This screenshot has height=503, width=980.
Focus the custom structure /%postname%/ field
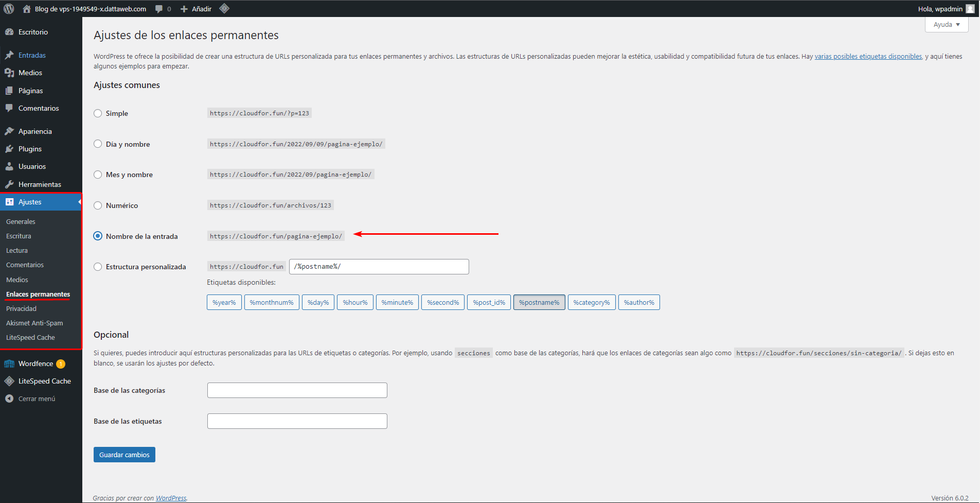379,267
